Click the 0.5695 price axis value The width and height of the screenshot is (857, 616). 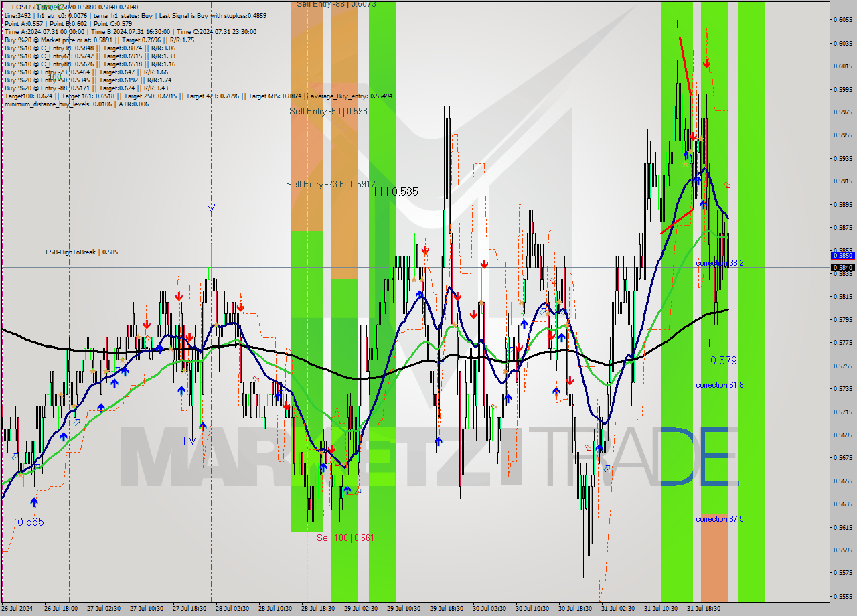point(842,435)
